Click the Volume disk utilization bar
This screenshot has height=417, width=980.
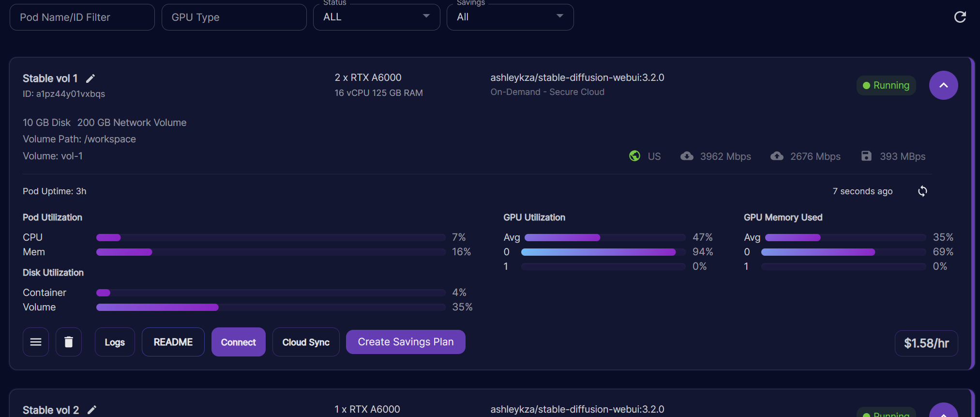271,307
